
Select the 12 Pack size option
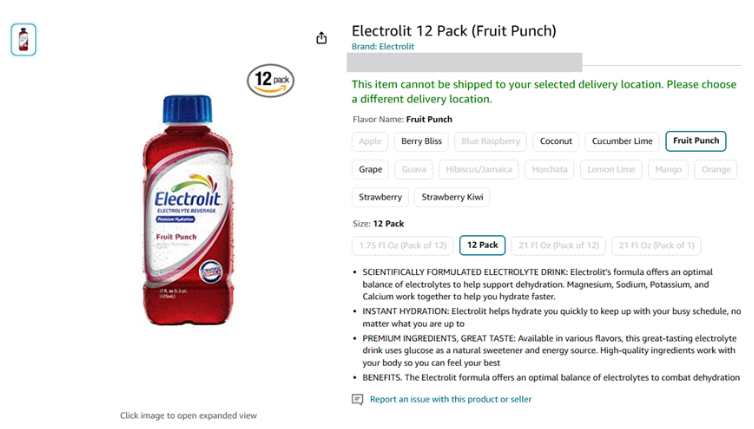point(482,245)
